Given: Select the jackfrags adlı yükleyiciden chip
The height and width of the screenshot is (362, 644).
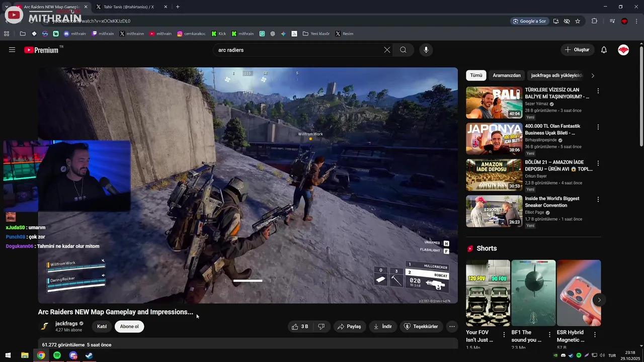Looking at the screenshot, I should click(556, 75).
